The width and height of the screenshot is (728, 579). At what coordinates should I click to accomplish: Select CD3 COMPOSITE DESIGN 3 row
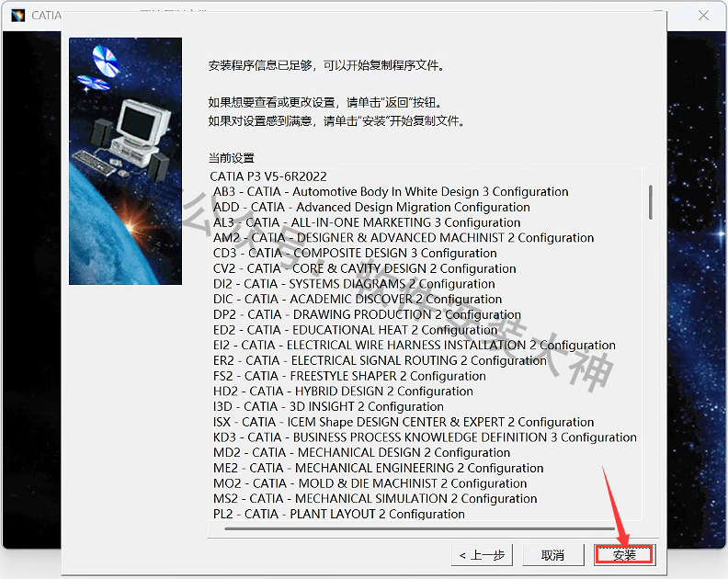click(x=355, y=253)
